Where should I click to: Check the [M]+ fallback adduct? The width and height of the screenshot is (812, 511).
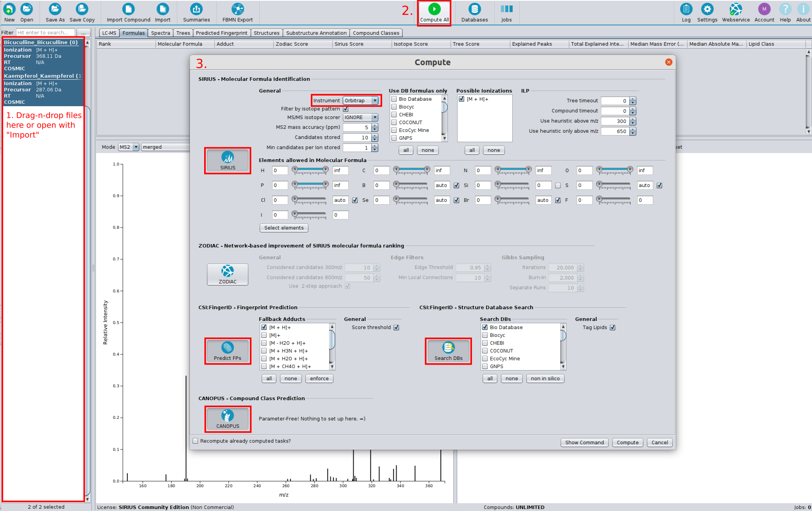[264, 335]
